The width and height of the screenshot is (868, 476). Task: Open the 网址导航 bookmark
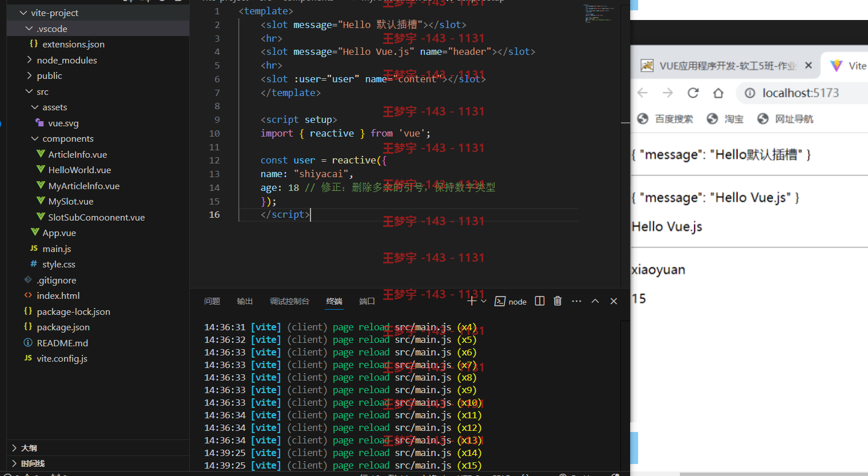pyautogui.click(x=785, y=119)
